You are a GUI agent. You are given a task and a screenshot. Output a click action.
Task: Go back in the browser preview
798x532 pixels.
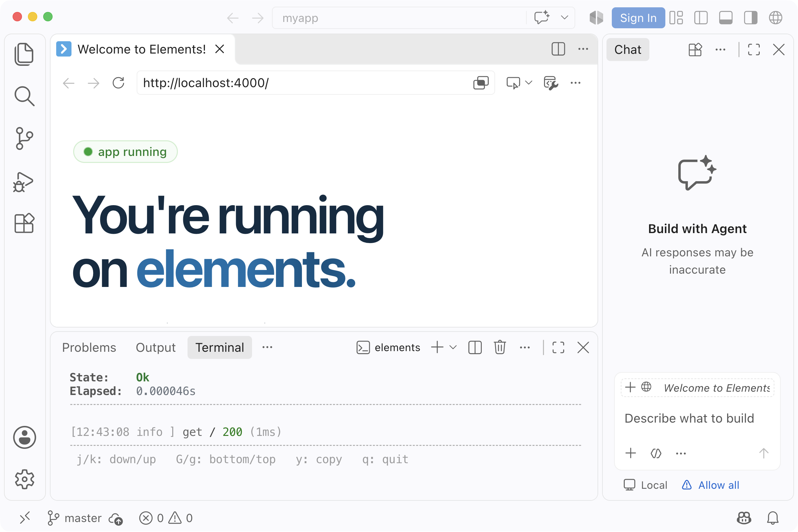69,83
